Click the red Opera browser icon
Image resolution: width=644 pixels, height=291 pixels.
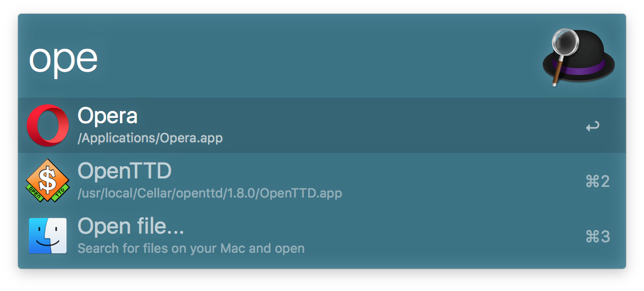point(48,125)
